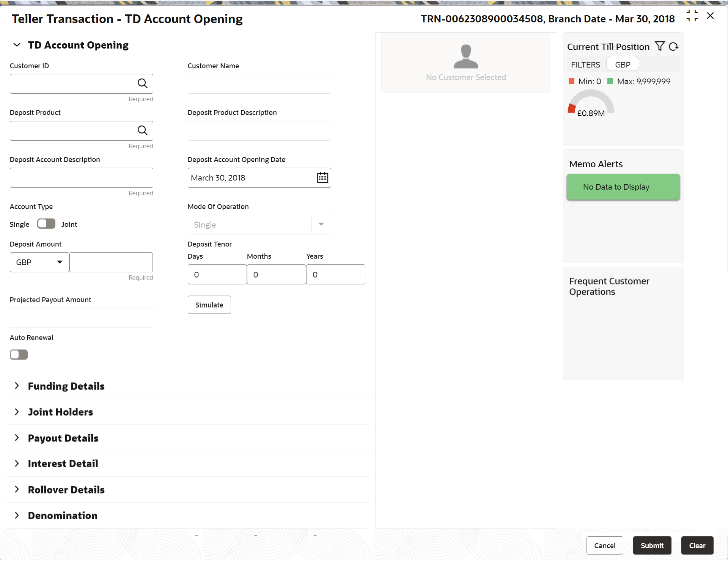Open the Deposit Account Opening Date calendar
Image resolution: width=728 pixels, height=561 pixels.
[322, 178]
